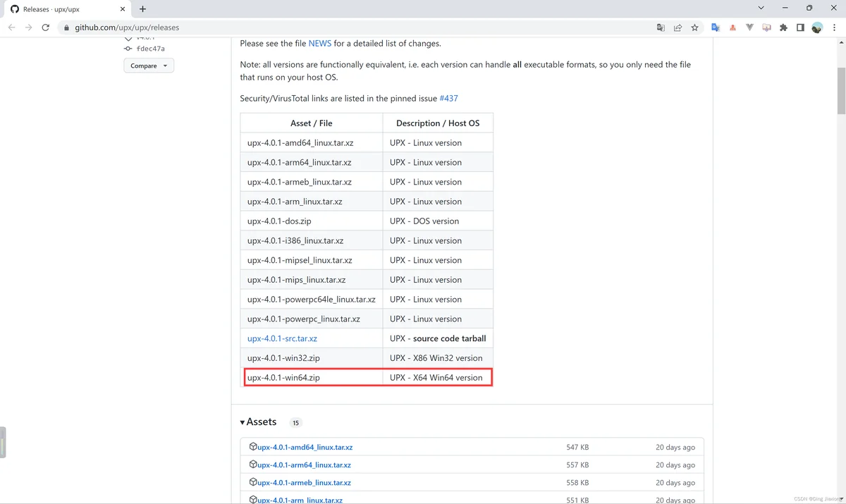
Task: Click the 547 KB size value
Action: pos(577,447)
